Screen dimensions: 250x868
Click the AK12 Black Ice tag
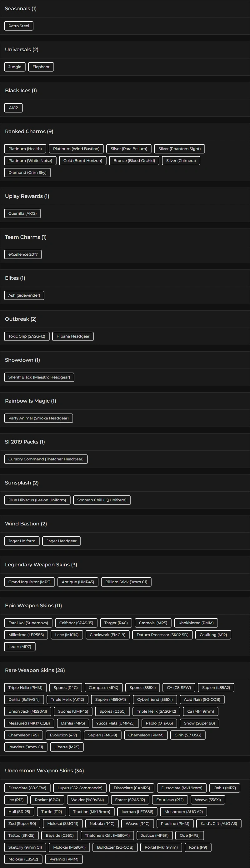13,108
